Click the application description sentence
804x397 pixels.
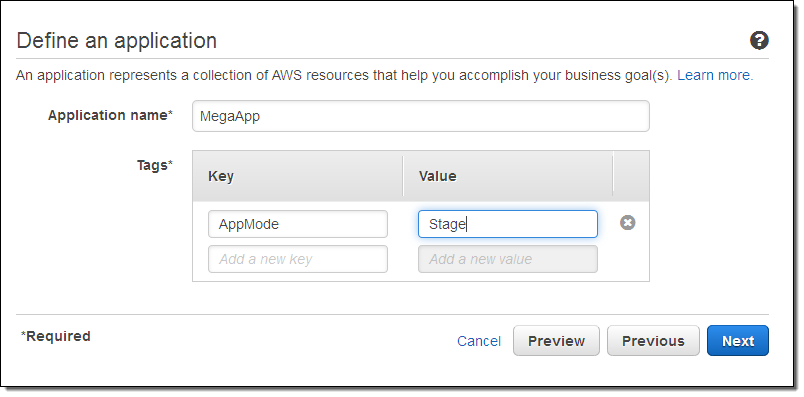[x=344, y=75]
